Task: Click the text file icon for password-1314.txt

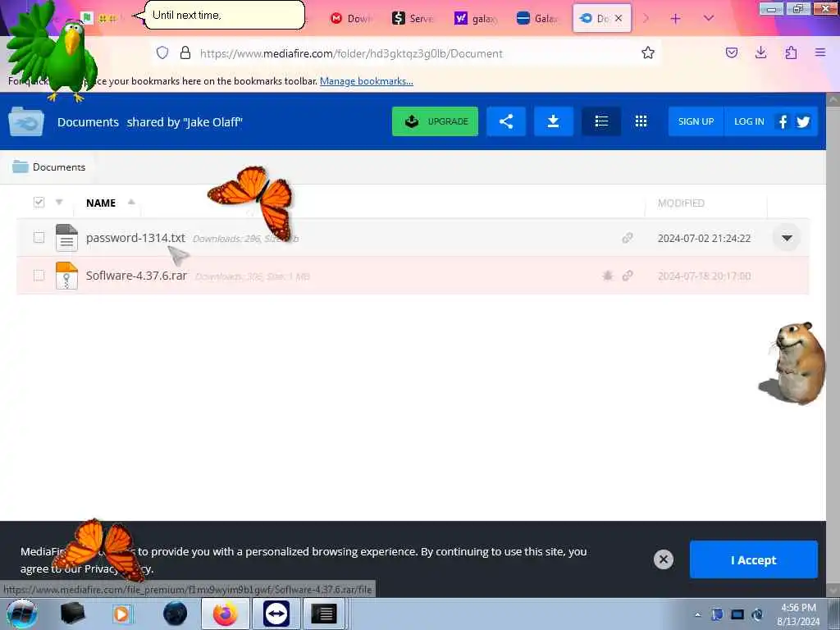Action: click(66, 238)
